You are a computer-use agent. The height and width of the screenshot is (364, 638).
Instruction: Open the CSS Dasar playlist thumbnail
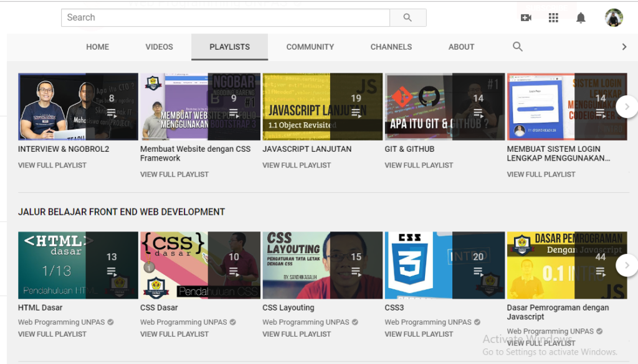pos(200,265)
